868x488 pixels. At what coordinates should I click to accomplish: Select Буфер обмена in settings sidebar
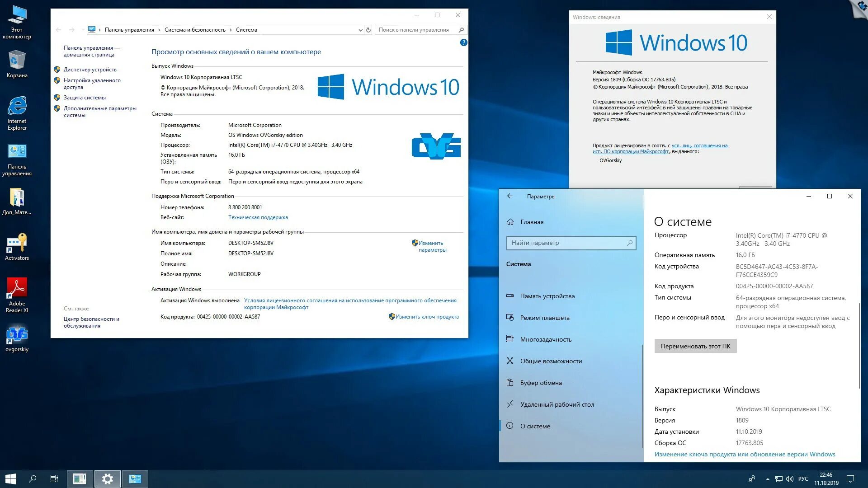[541, 383]
